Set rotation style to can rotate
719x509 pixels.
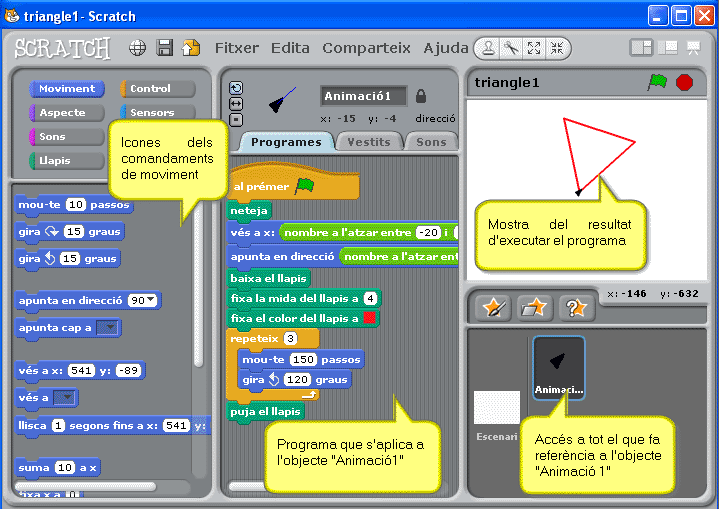tap(236, 88)
